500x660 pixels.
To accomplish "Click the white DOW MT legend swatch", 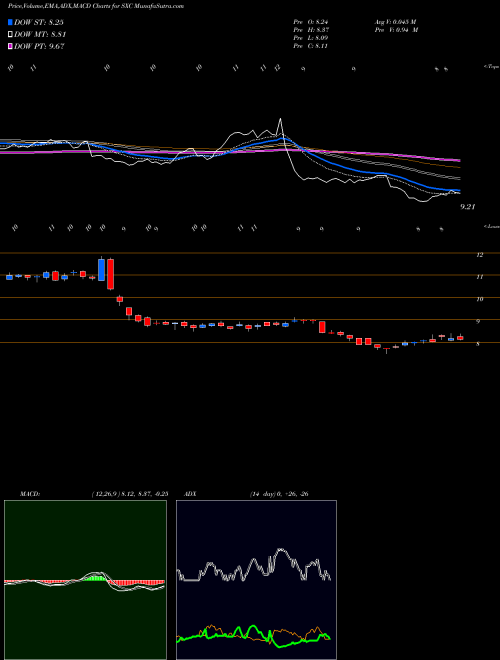I will 10,35.
